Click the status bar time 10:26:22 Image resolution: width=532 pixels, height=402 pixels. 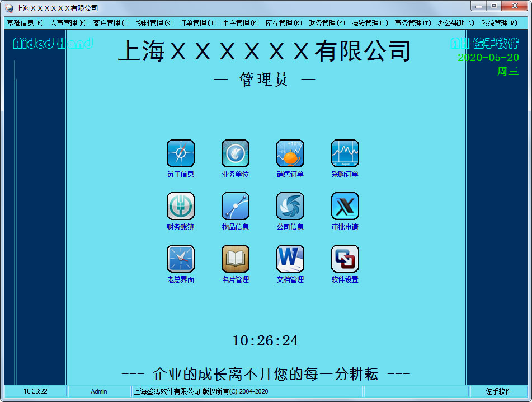click(35, 391)
